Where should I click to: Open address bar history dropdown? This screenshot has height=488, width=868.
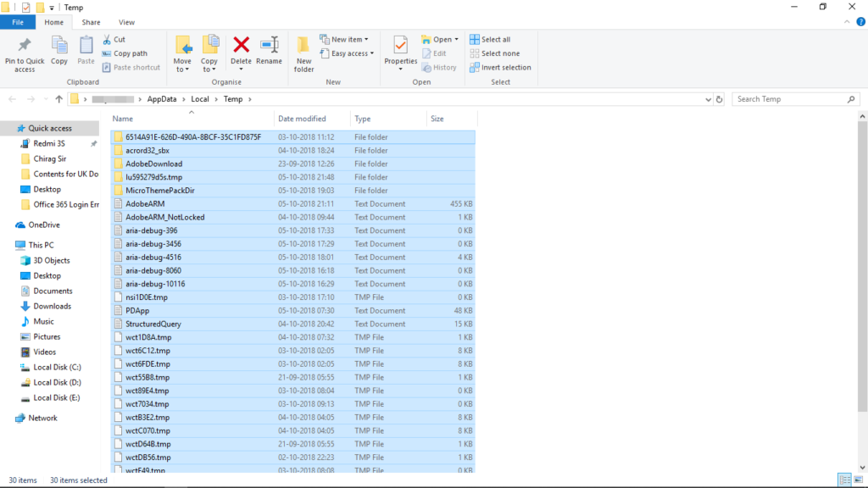click(708, 100)
